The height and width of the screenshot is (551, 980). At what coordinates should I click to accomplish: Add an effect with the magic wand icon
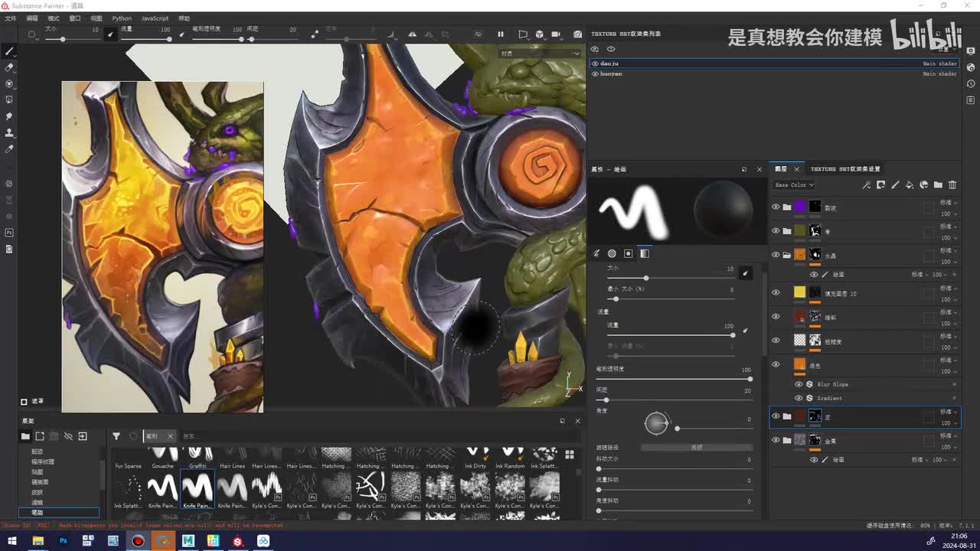tap(866, 184)
